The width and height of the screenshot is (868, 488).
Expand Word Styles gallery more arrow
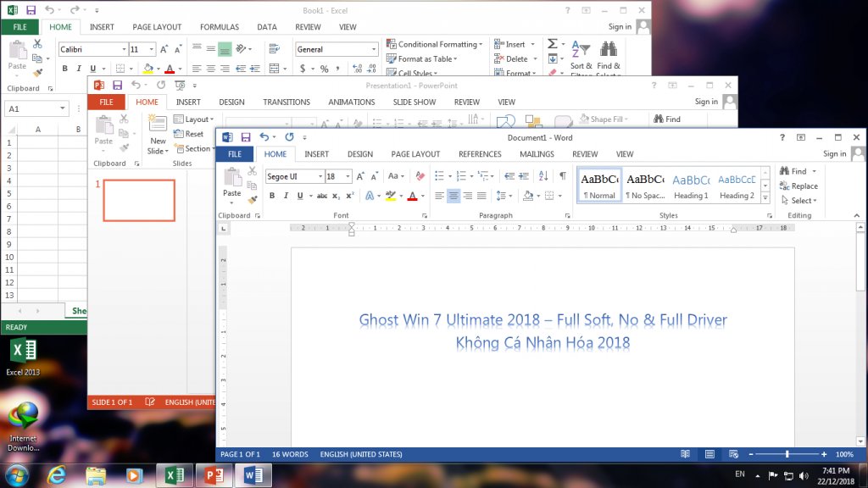coord(765,197)
